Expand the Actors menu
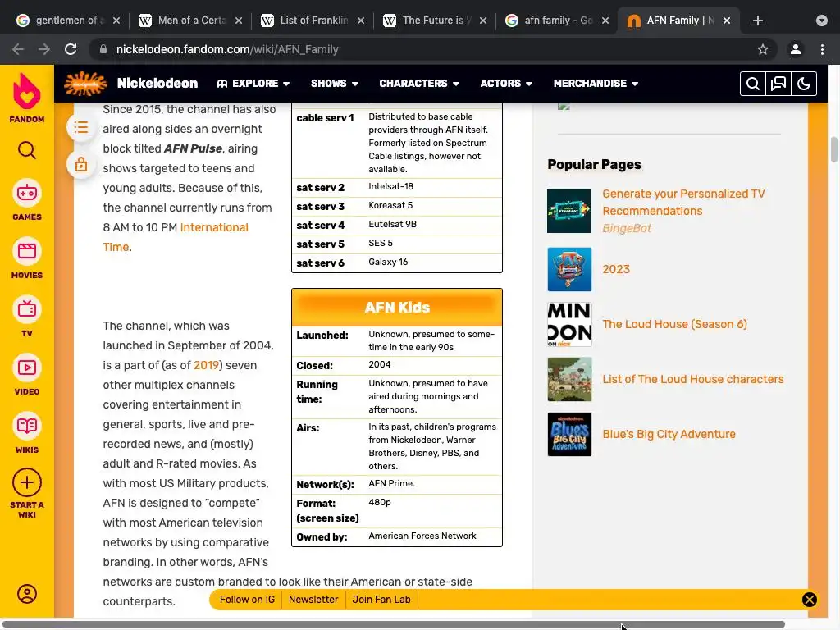The width and height of the screenshot is (840, 630). tap(506, 84)
